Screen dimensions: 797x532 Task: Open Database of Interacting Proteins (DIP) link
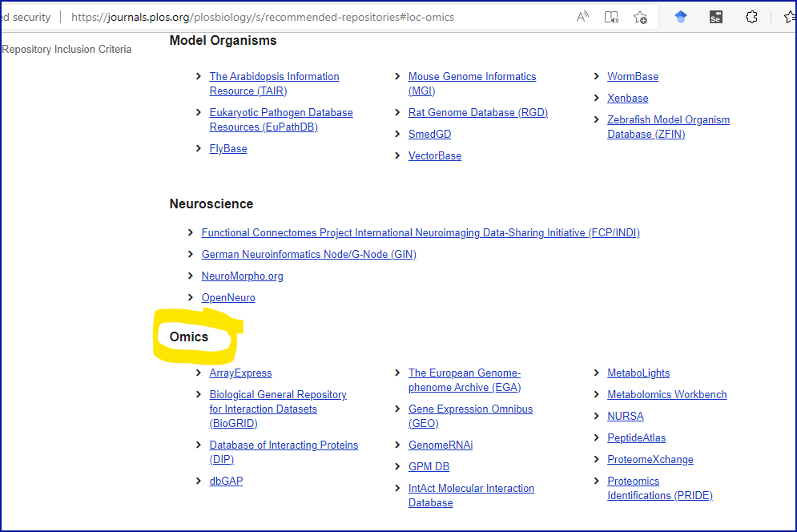pyautogui.click(x=284, y=452)
